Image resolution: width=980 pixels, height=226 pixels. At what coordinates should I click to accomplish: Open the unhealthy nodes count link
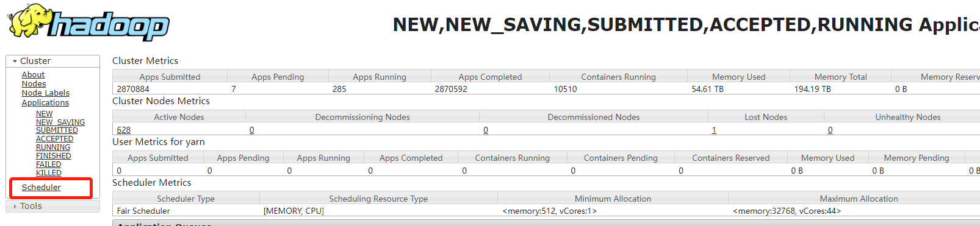coord(830,130)
